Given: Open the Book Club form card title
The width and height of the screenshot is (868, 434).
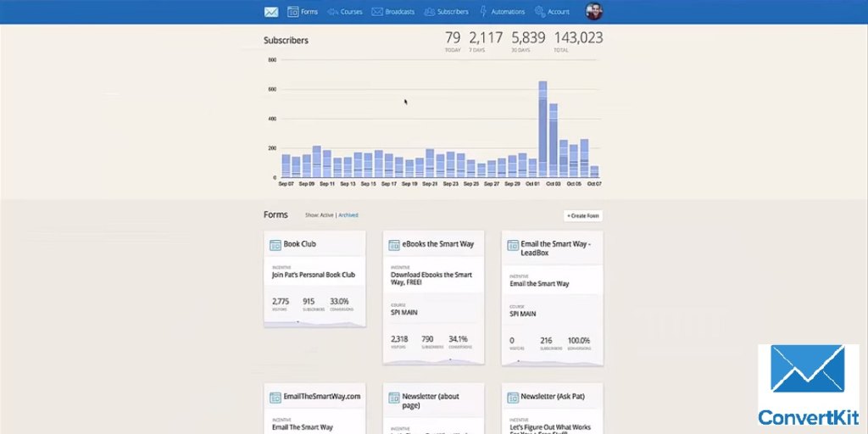Looking at the screenshot, I should pyautogui.click(x=299, y=244).
